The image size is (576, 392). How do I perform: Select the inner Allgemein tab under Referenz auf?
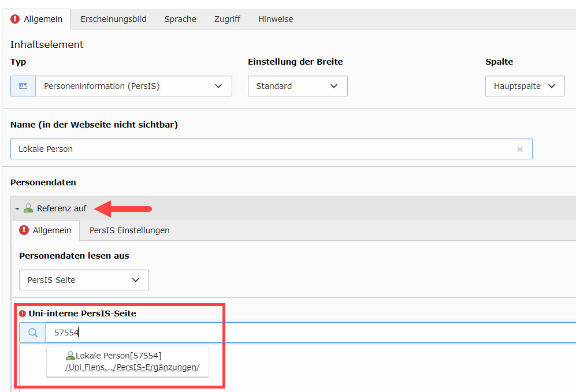pyautogui.click(x=46, y=230)
